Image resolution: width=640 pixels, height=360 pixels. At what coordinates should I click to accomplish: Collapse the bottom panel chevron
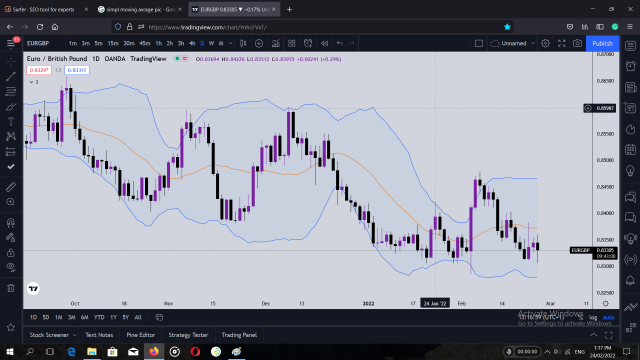tap(593, 335)
